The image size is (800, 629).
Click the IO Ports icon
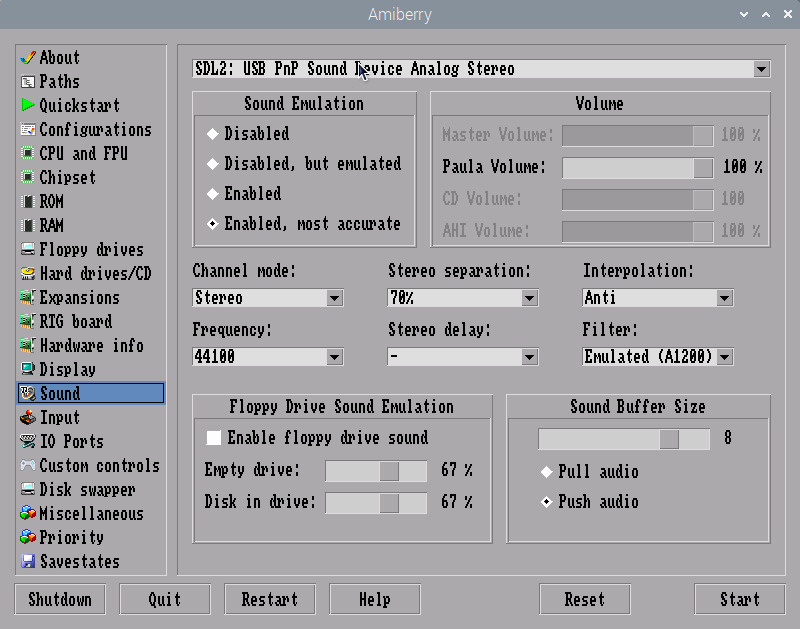(28, 441)
